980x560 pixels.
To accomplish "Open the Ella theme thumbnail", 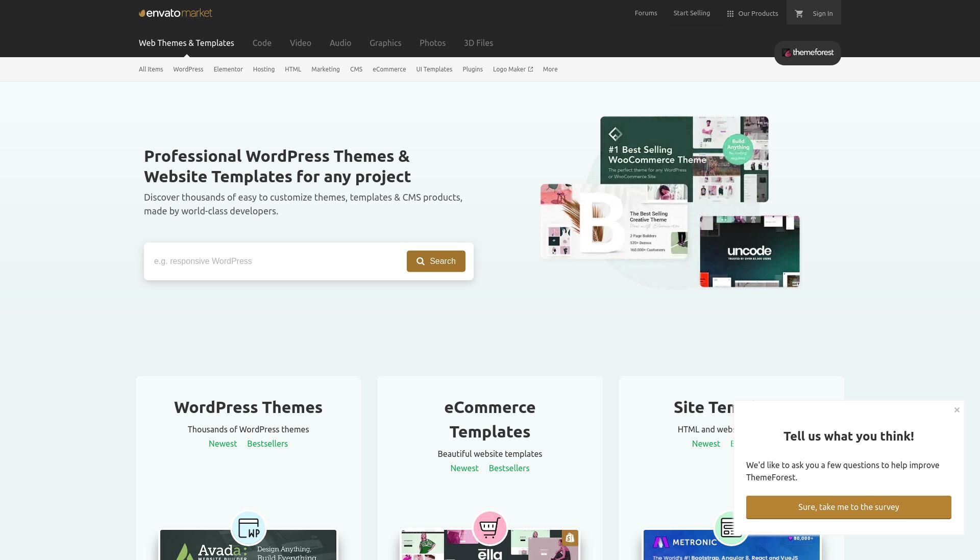I will 490,545.
